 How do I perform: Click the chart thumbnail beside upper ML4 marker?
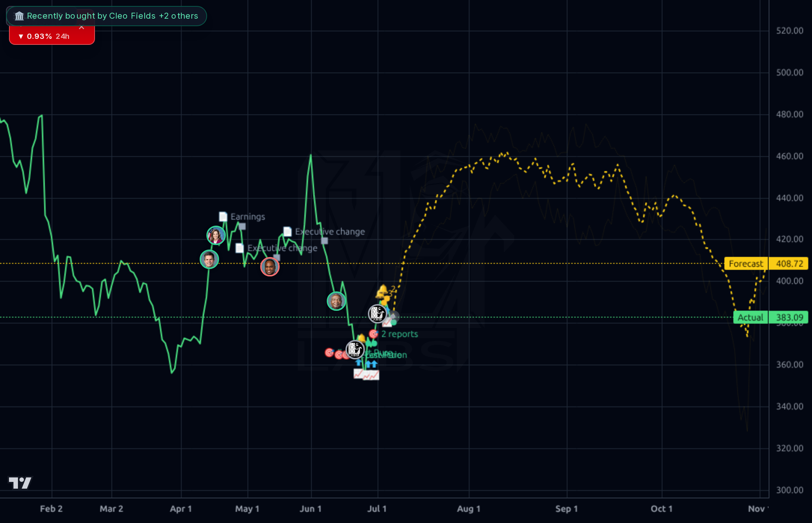point(387,323)
